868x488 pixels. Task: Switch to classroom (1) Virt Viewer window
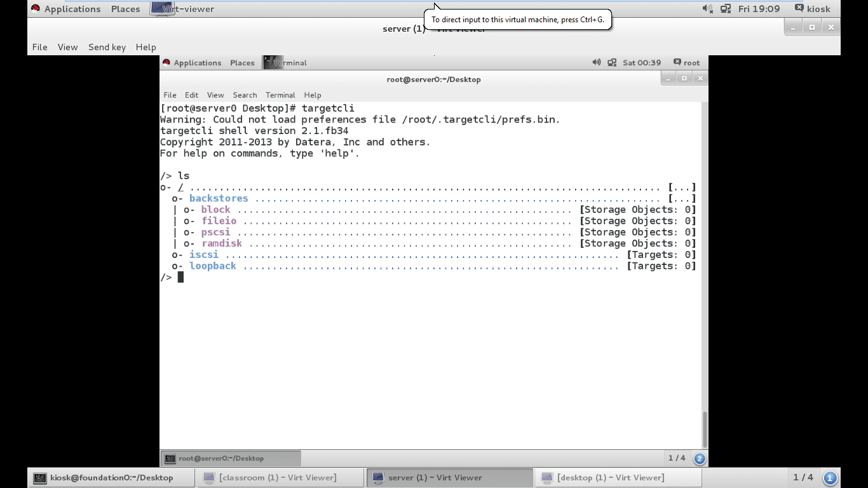pos(278,478)
